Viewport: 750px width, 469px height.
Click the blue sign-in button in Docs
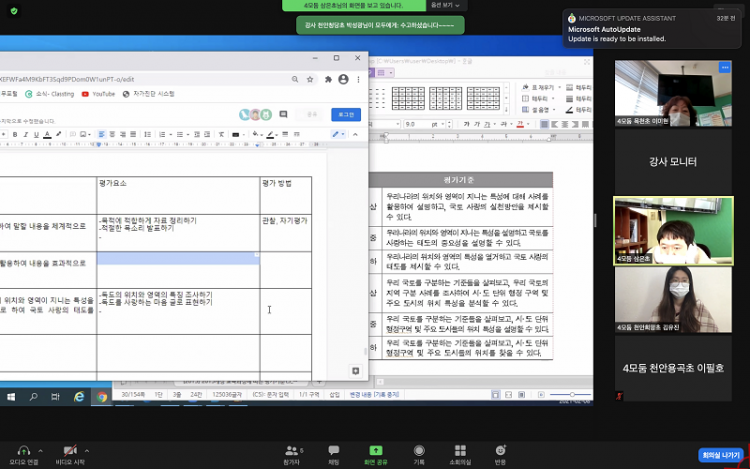(346, 115)
